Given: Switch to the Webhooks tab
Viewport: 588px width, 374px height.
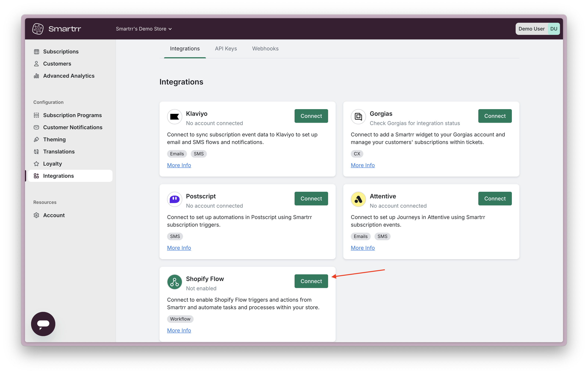Looking at the screenshot, I should [265, 49].
